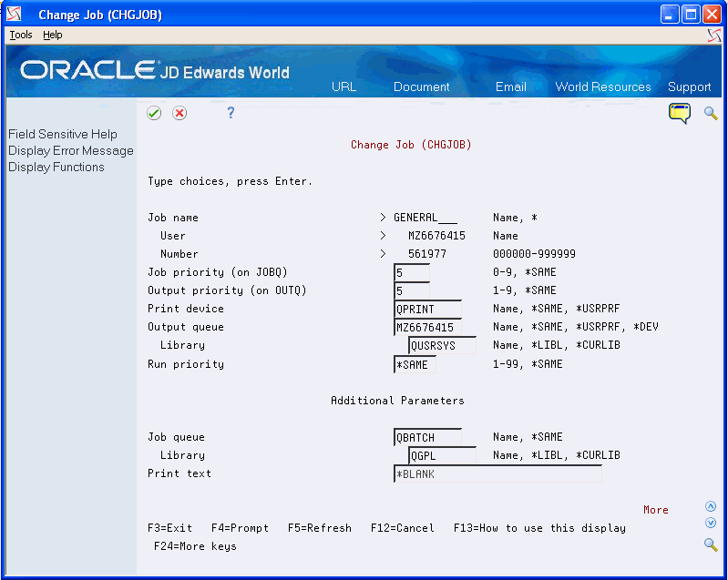
Task: Close the Change Job window
Action: click(x=712, y=15)
